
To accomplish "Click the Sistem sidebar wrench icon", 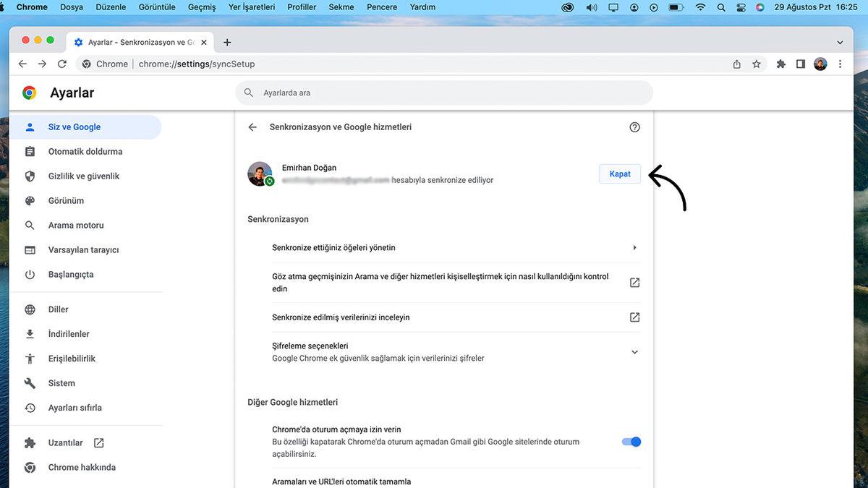I will [x=30, y=382].
